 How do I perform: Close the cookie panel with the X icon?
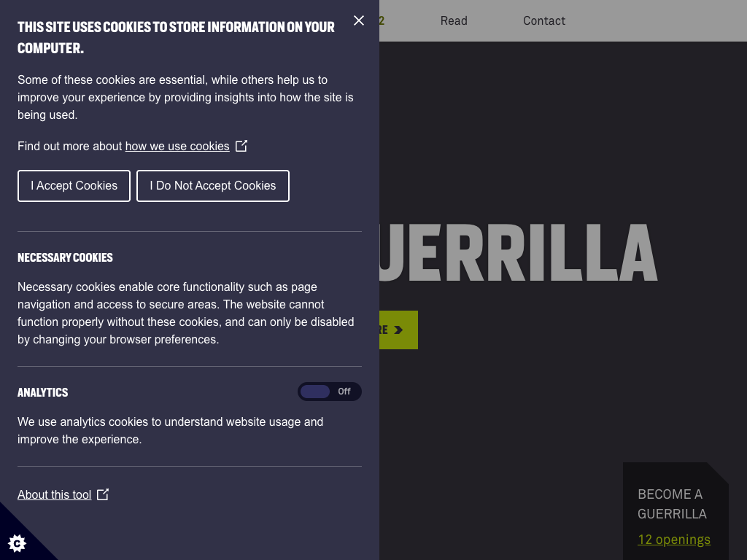point(359,20)
